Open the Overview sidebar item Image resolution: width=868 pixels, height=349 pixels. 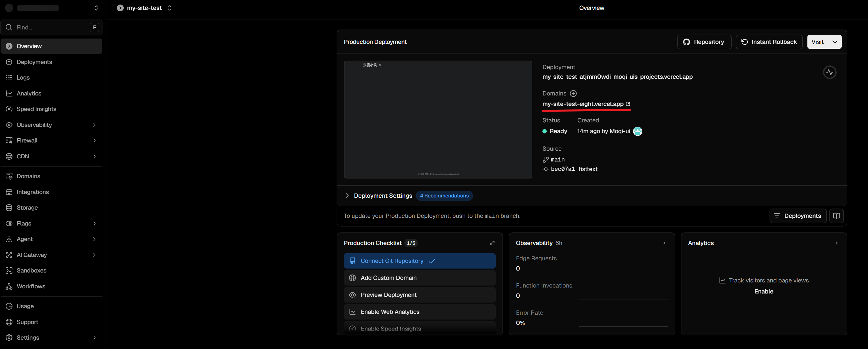point(51,46)
